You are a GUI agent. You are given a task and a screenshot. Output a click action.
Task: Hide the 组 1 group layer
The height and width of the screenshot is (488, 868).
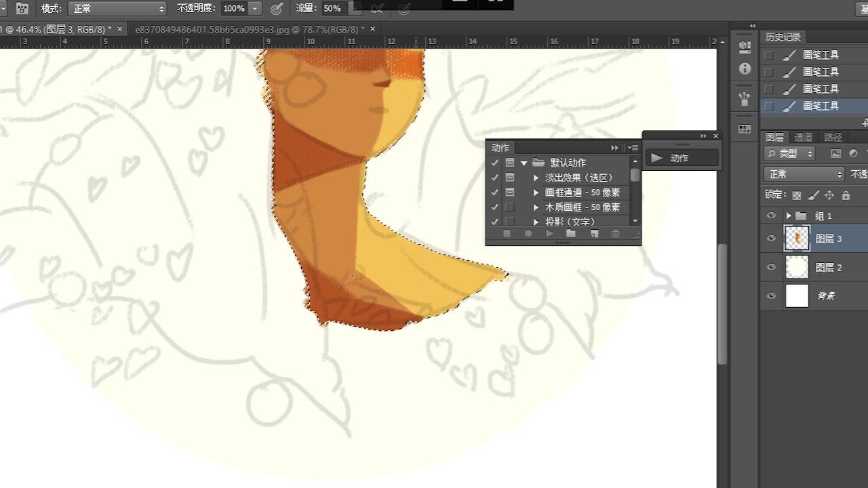[771, 216]
